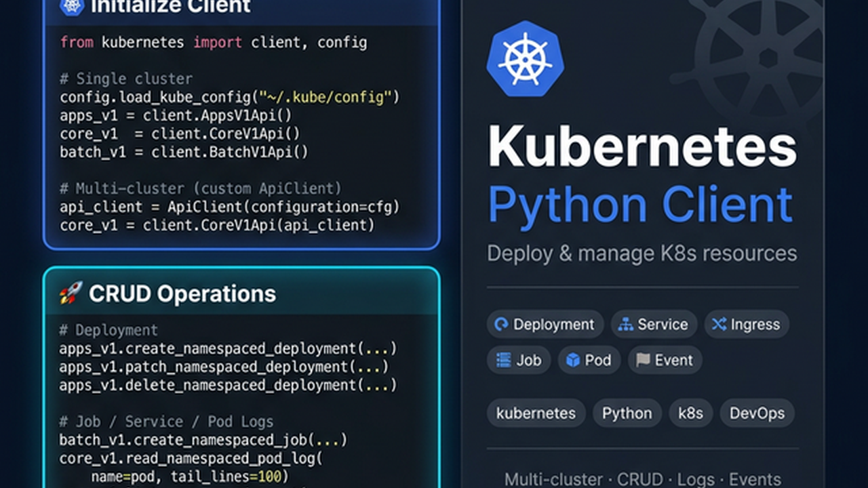The width and height of the screenshot is (868, 488).
Task: Click the flag icon in Event chip
Action: pyautogui.click(x=643, y=360)
